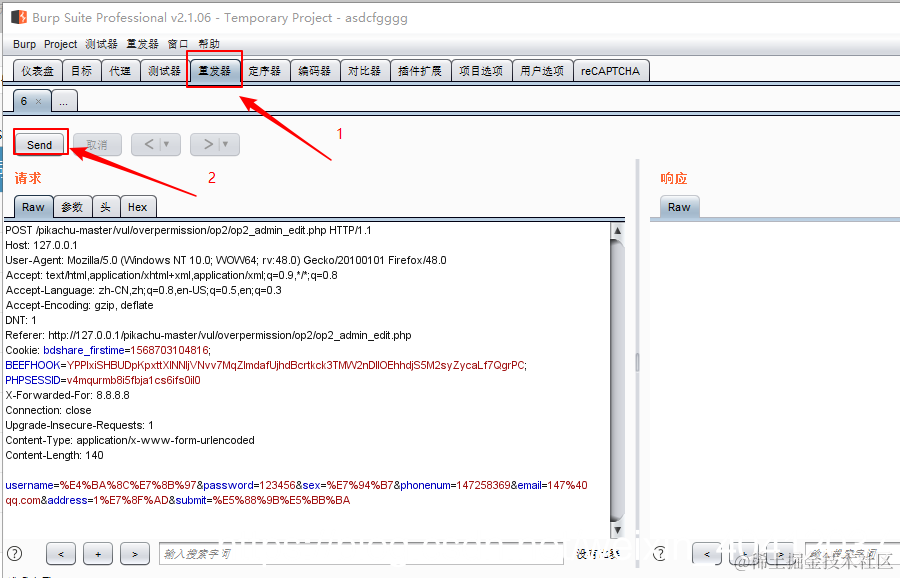Click the Upgrade-Insecure-Requests: 1 line
Screen dimensions: 900x578
click(79, 425)
